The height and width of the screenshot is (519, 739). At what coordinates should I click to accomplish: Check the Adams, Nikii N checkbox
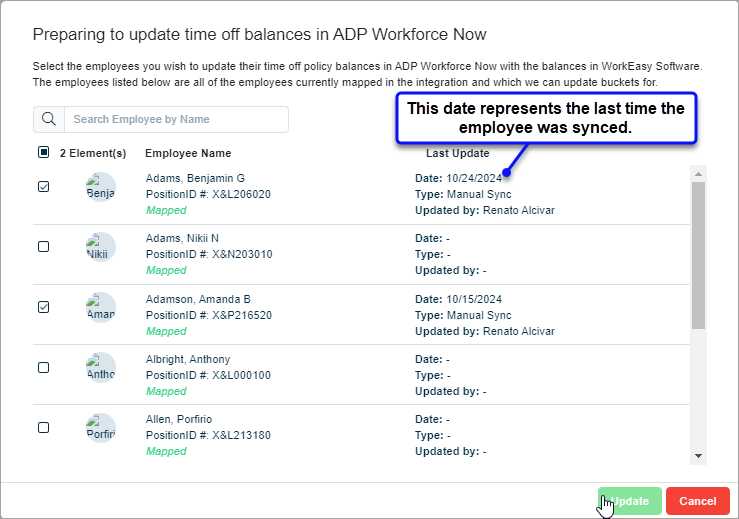pos(43,247)
